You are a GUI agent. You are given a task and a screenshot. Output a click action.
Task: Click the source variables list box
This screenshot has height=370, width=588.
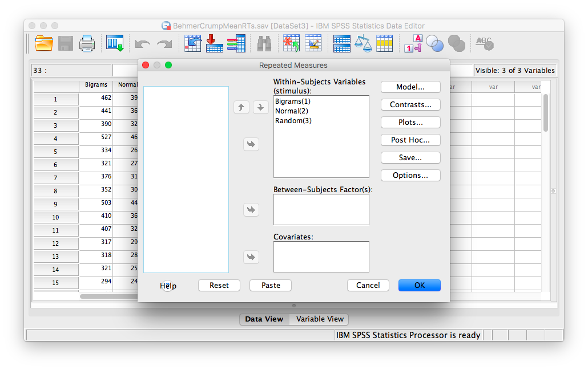click(x=186, y=180)
